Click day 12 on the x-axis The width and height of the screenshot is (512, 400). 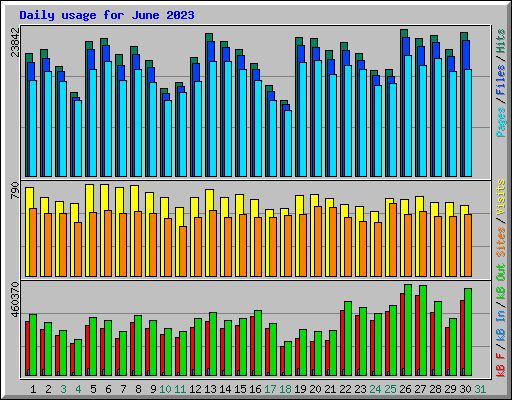click(x=195, y=389)
